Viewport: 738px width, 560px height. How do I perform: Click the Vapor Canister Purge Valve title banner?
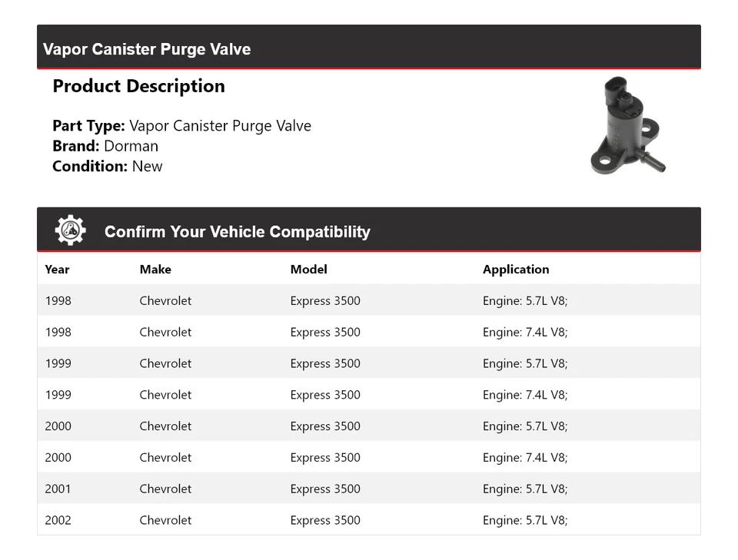pos(147,49)
